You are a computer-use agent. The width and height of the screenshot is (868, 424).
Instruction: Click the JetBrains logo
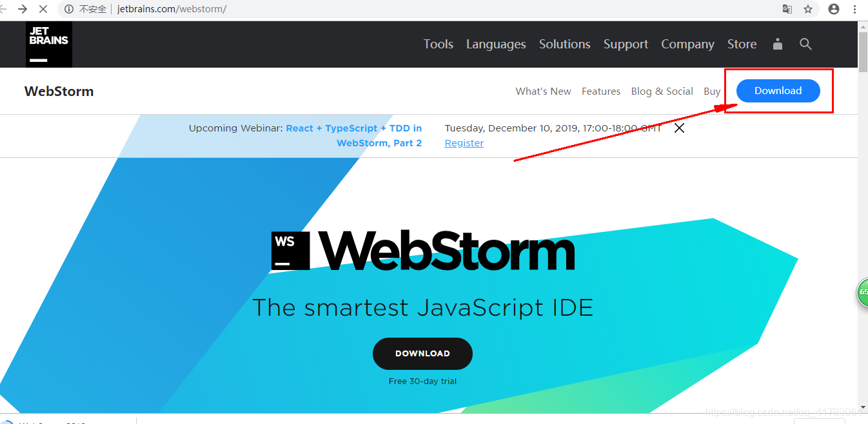point(48,44)
